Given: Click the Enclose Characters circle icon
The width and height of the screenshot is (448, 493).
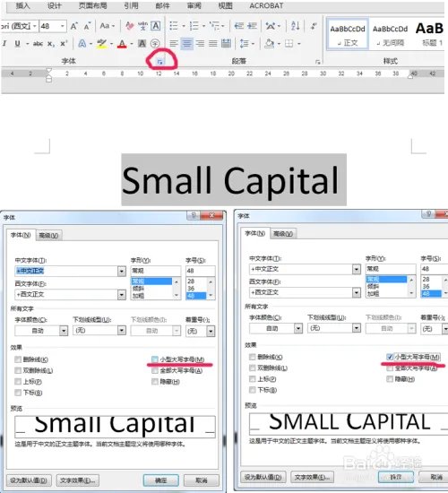Looking at the screenshot, I should point(155,43).
